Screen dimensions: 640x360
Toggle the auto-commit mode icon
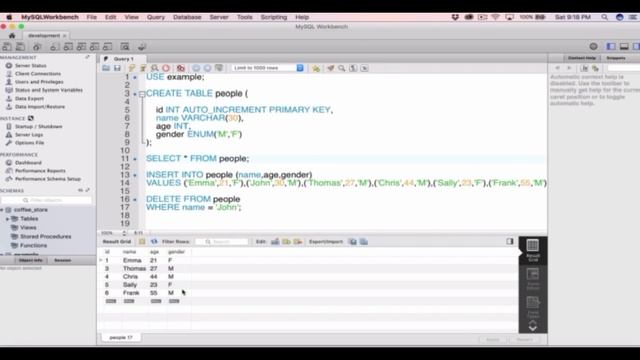219,68
